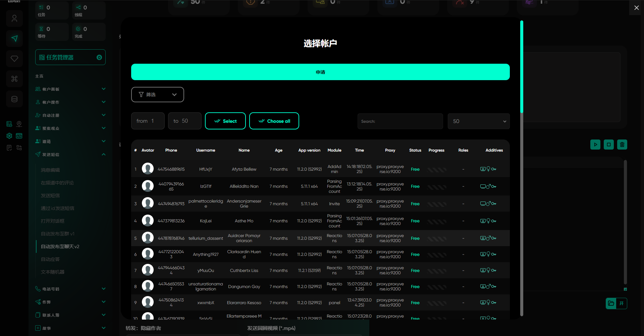Open the 筛选 filter dropdown

pyautogui.click(x=157, y=95)
